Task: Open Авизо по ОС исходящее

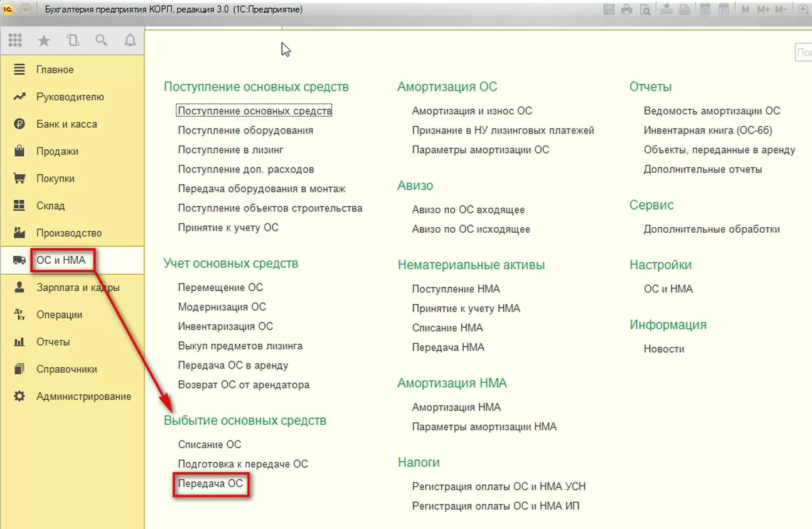Action: pyautogui.click(x=471, y=229)
